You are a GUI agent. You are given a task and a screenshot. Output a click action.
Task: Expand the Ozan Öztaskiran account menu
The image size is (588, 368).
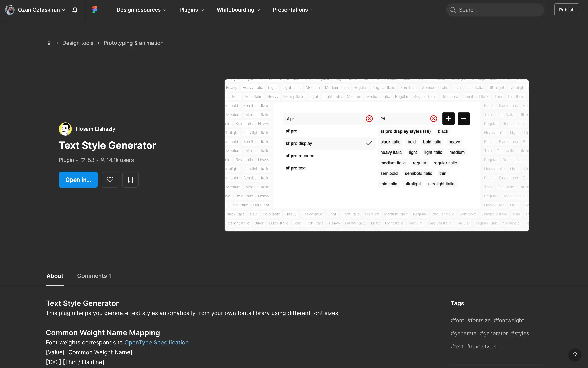click(x=41, y=10)
